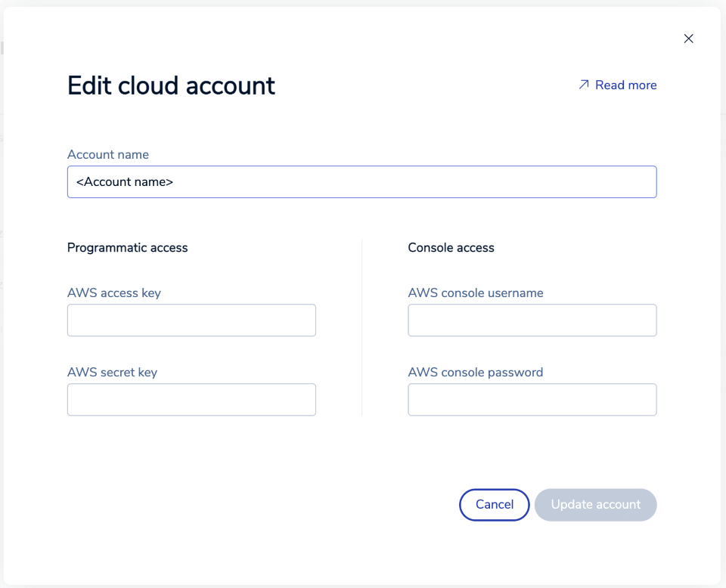Open the Read more link

pyautogui.click(x=625, y=85)
